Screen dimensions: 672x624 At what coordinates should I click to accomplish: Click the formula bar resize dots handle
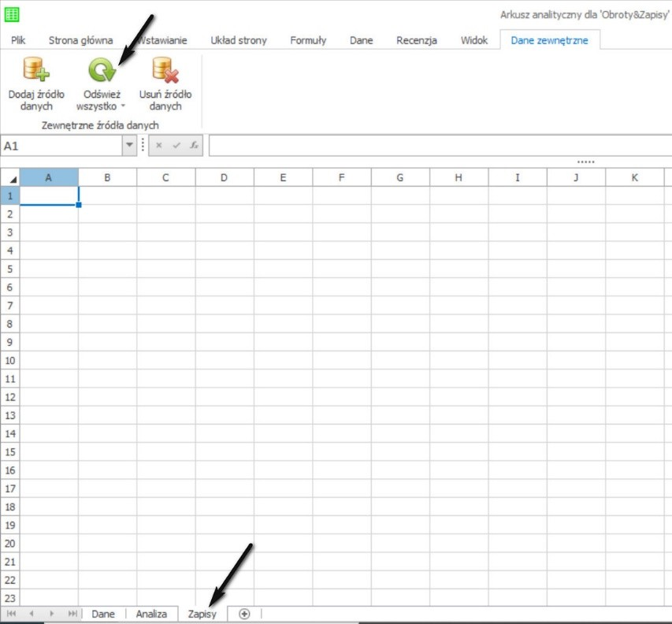tap(586, 162)
